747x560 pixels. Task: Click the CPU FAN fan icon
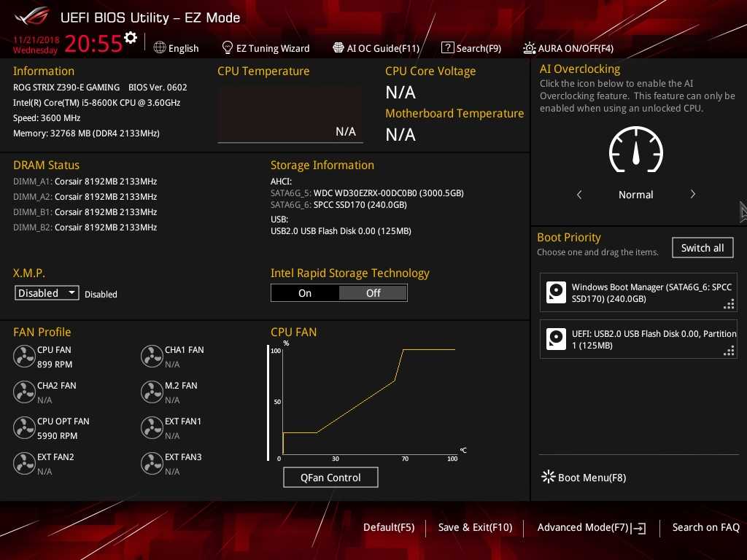pyautogui.click(x=24, y=357)
